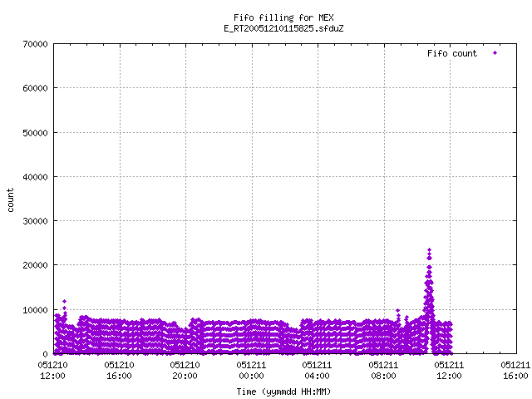Click the topmost data point of the small spike just after 08:00
This screenshot has width=532, height=399.
tap(397, 310)
